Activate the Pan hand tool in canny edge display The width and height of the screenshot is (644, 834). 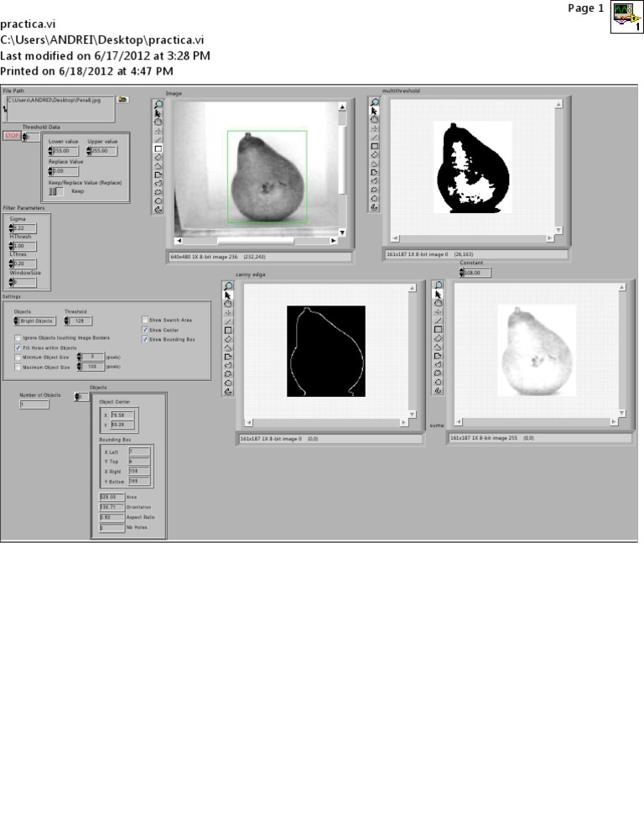228,304
